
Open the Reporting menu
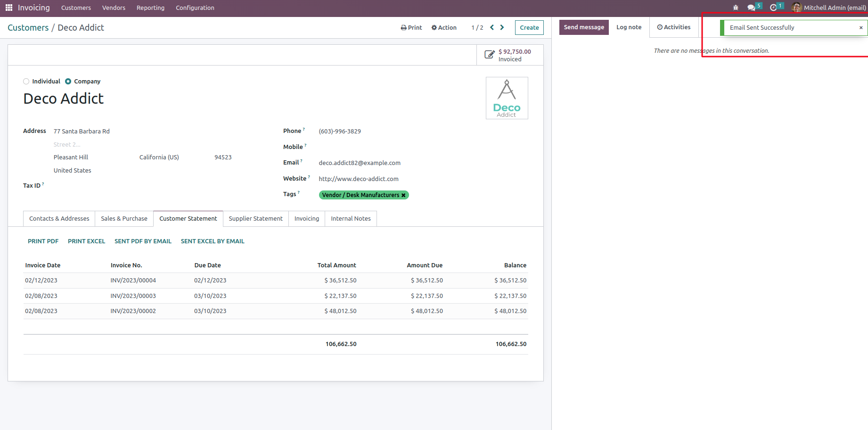click(x=150, y=8)
